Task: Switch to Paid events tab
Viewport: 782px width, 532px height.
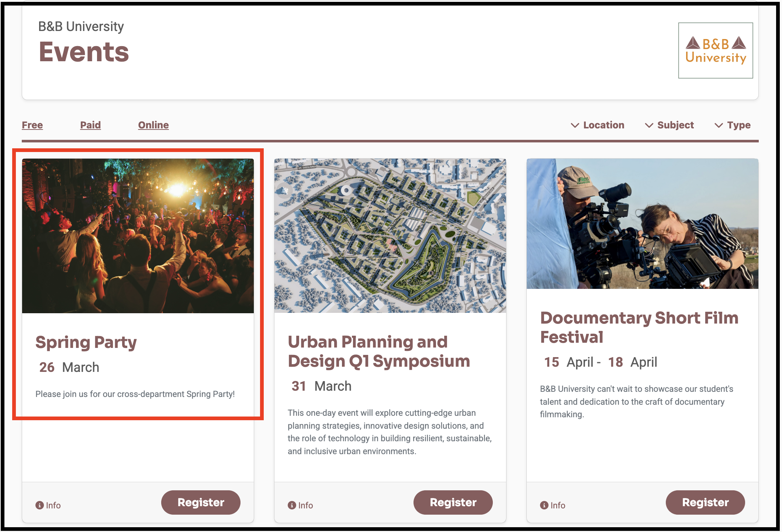Action: (90, 125)
